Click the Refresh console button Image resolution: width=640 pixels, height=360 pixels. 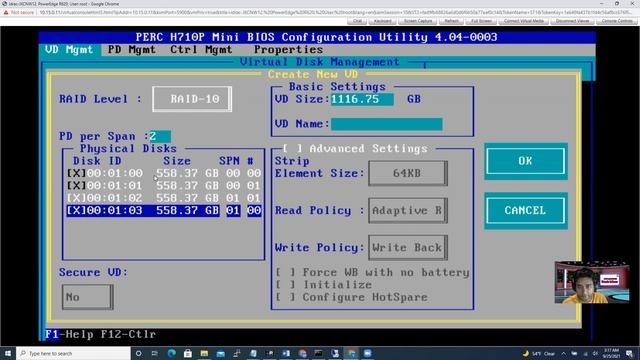coord(451,21)
